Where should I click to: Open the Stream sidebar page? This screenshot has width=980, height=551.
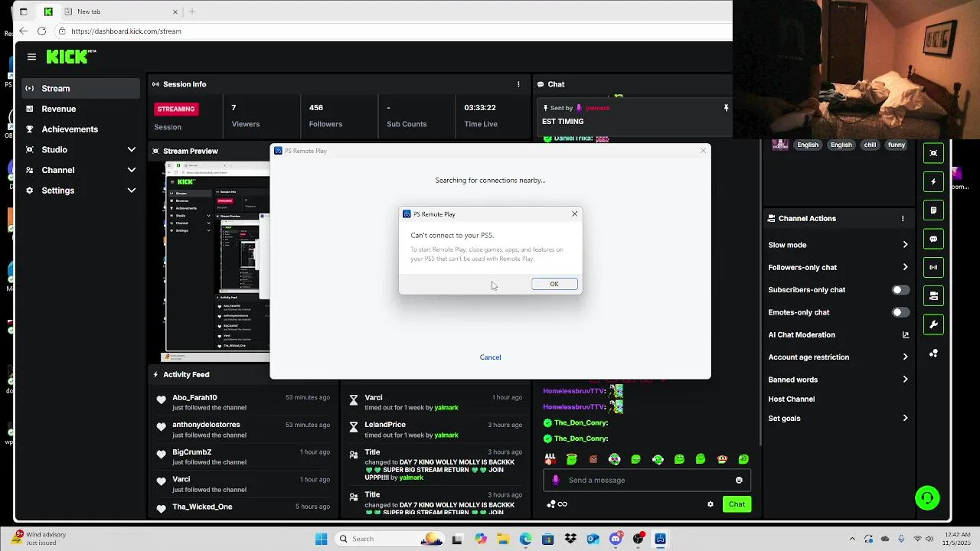pos(80,88)
